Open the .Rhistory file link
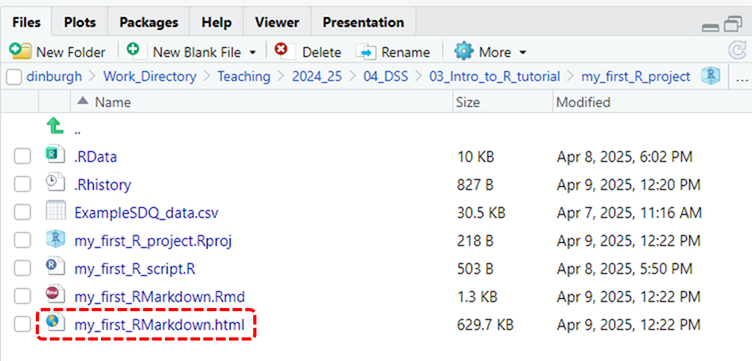 click(103, 185)
